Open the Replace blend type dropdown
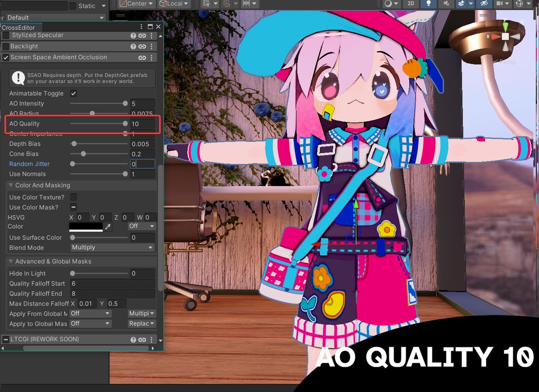 click(142, 324)
